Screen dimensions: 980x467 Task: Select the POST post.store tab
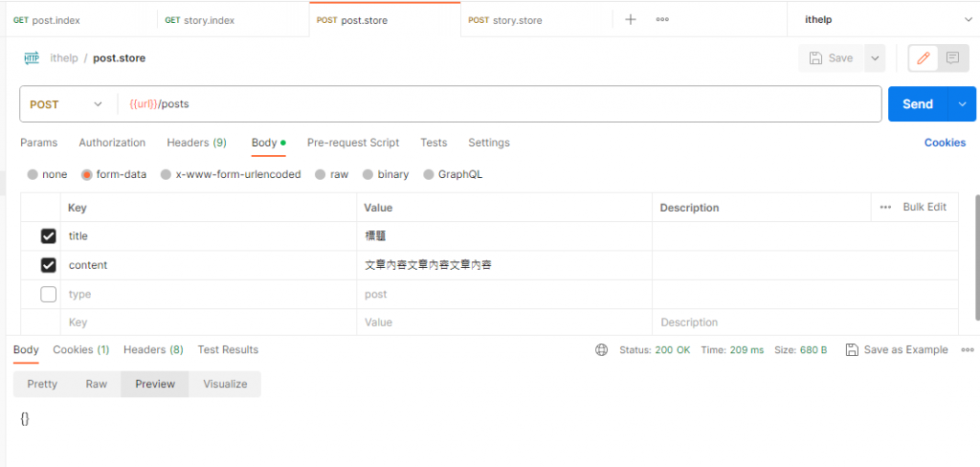click(x=385, y=20)
